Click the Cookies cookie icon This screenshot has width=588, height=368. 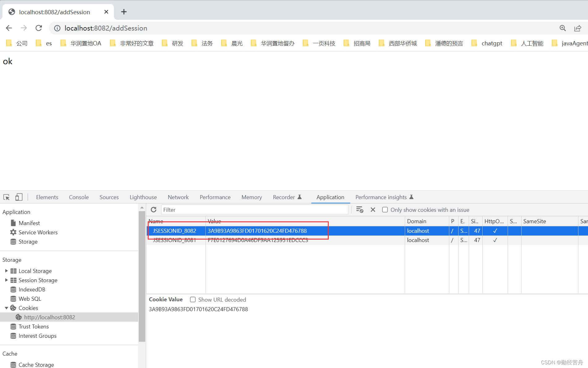13,308
